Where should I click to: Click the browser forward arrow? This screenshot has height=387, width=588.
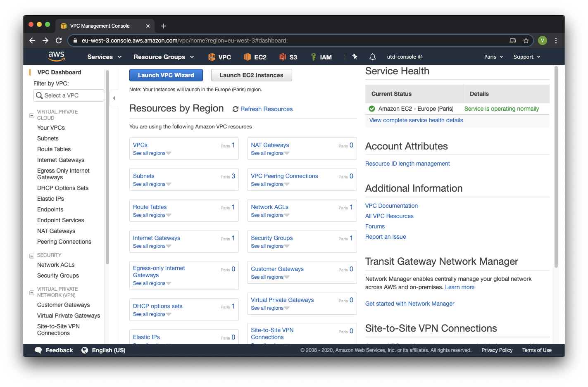[x=45, y=40]
